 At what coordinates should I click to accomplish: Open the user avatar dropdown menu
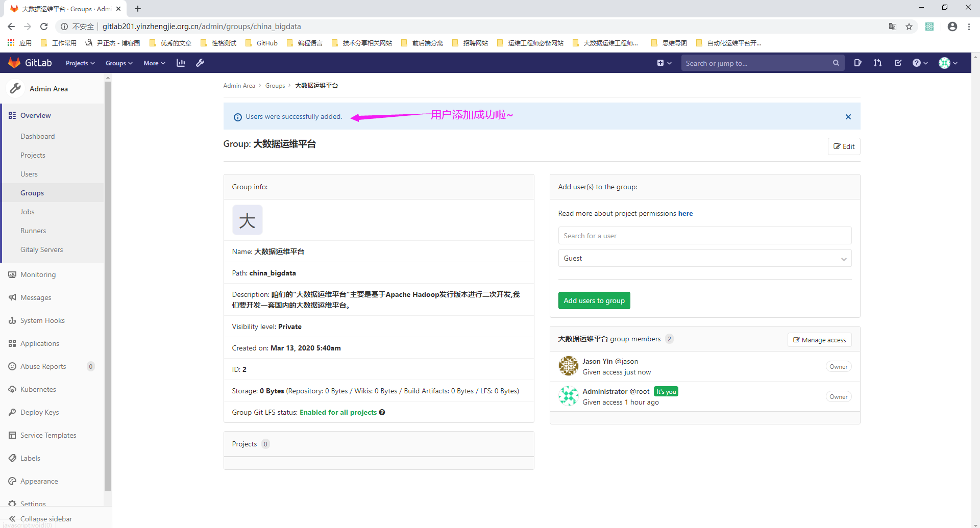948,63
